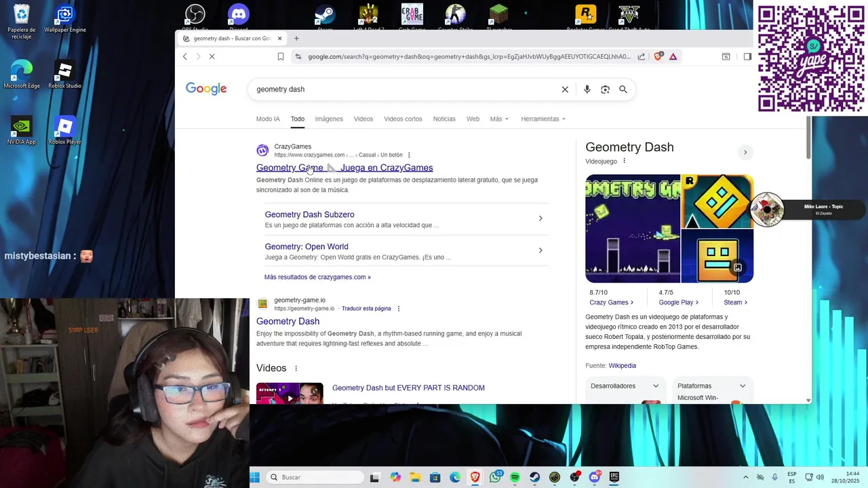
Task: Open the CrazyGames result three-dot menu
Action: (409, 155)
